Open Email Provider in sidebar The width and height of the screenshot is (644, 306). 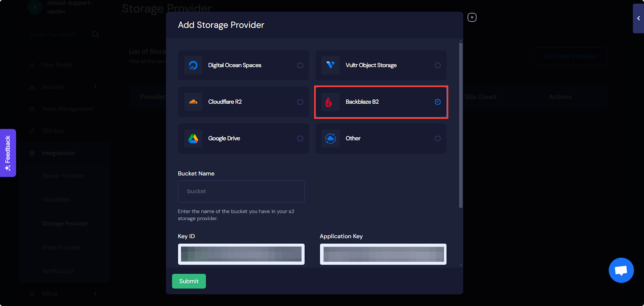(61, 247)
